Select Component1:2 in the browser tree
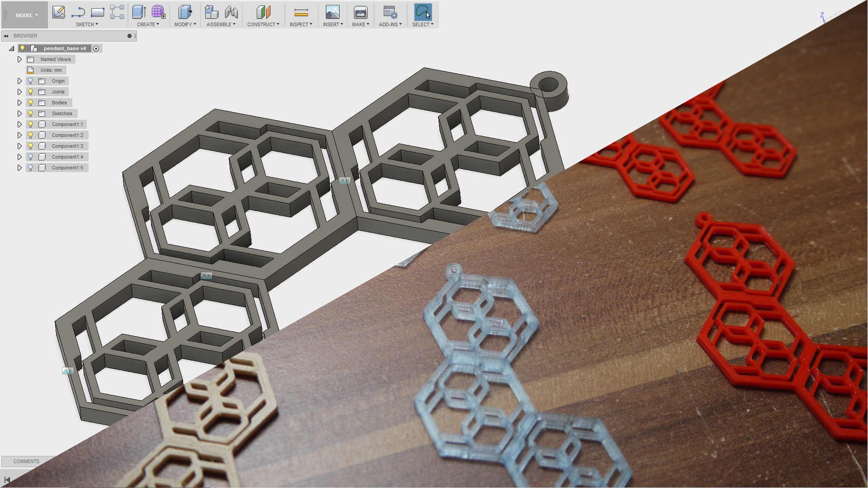This screenshot has width=868, height=488. [67, 135]
